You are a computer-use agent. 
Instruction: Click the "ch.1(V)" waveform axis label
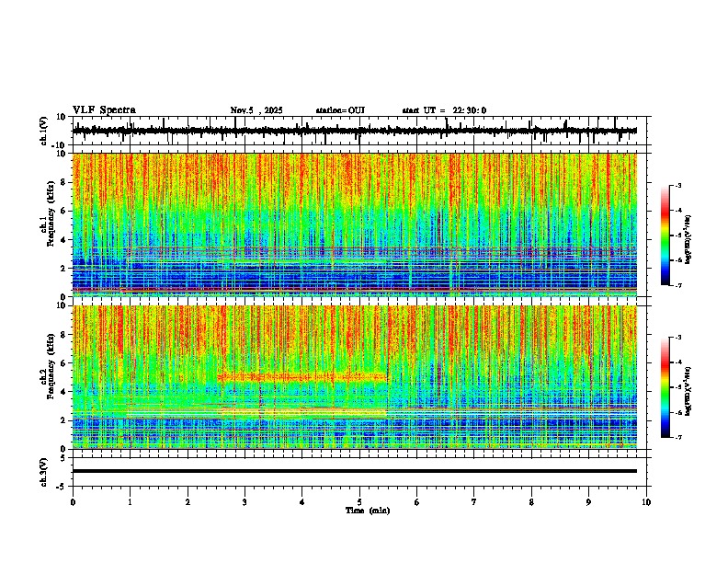(44, 131)
